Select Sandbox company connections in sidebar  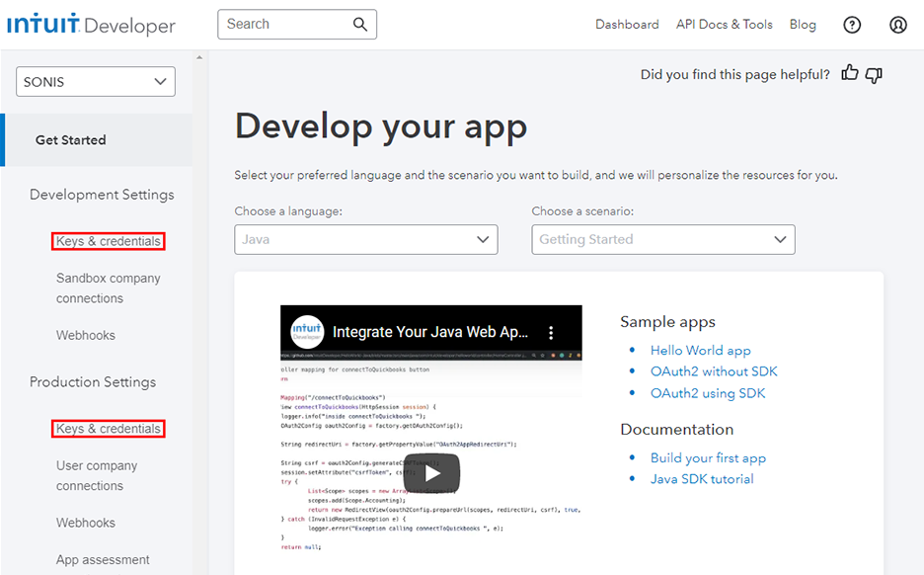click(x=108, y=288)
